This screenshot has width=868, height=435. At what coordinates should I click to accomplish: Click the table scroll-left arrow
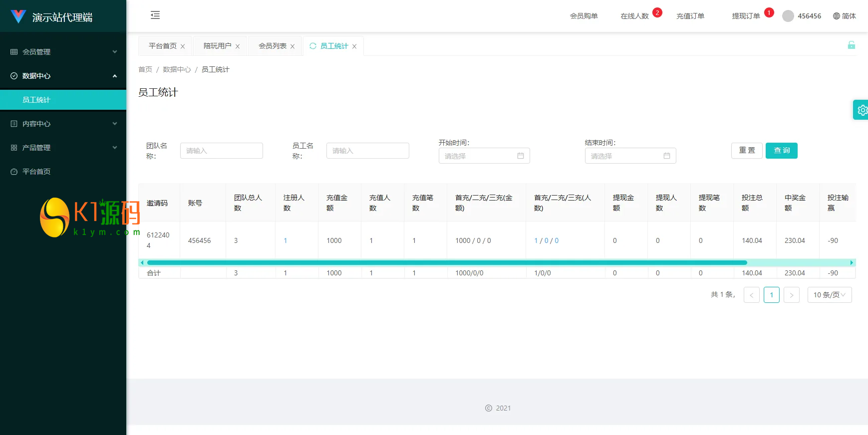[x=142, y=262]
